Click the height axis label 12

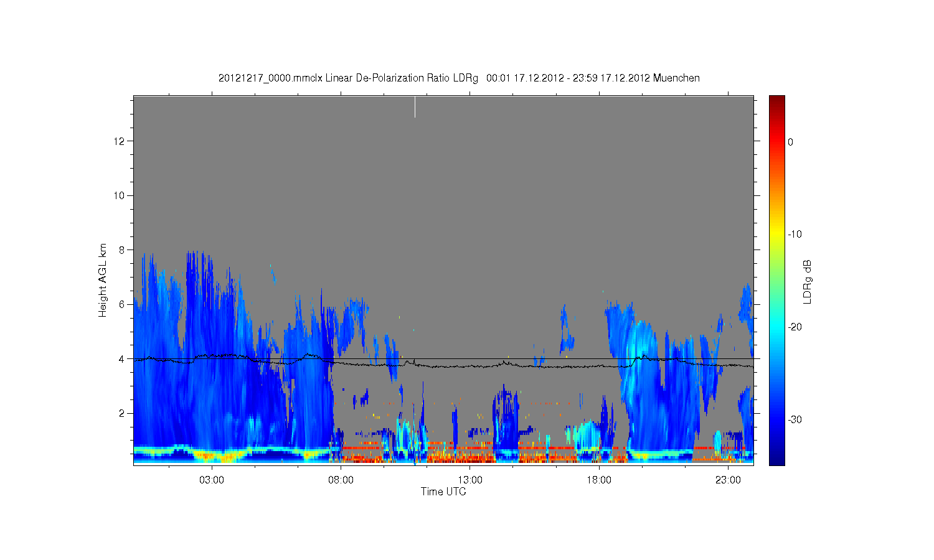coord(120,141)
